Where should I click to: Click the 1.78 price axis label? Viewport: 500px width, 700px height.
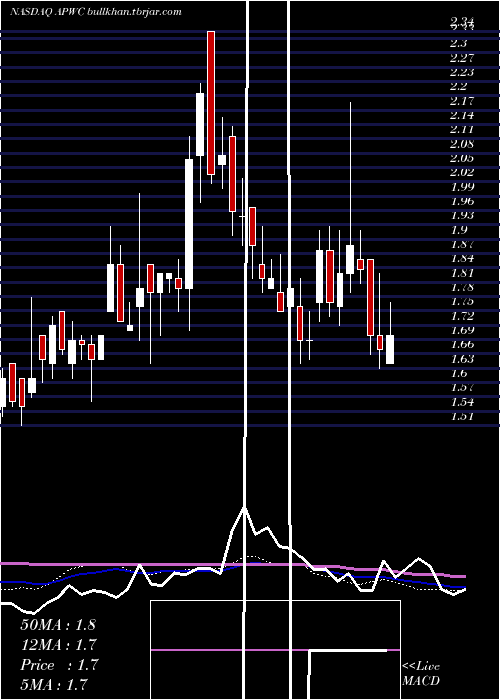coord(462,287)
